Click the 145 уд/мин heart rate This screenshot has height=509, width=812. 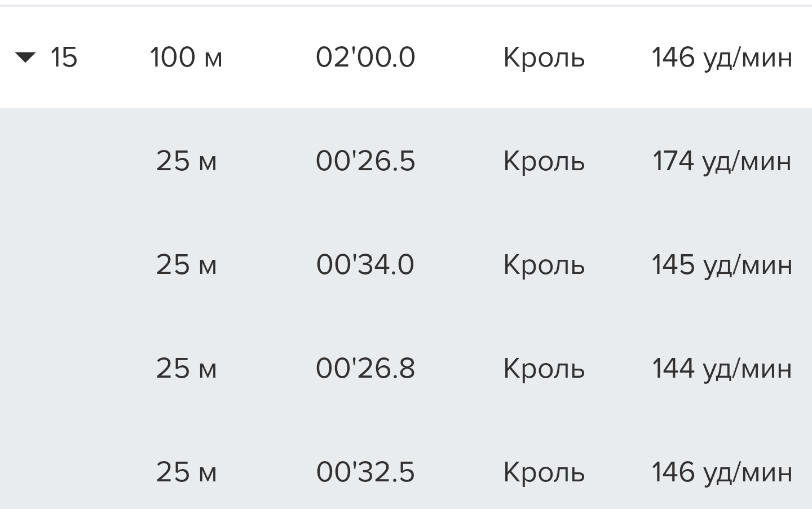pos(722,265)
